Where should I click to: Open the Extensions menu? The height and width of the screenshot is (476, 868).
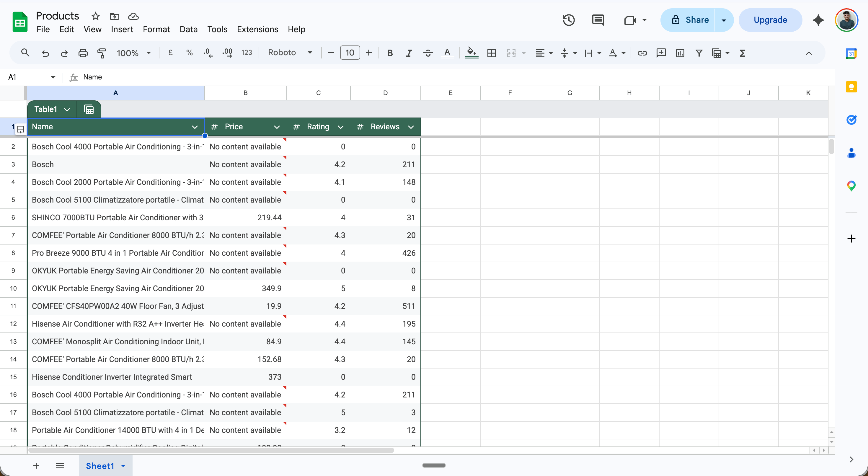257,29
